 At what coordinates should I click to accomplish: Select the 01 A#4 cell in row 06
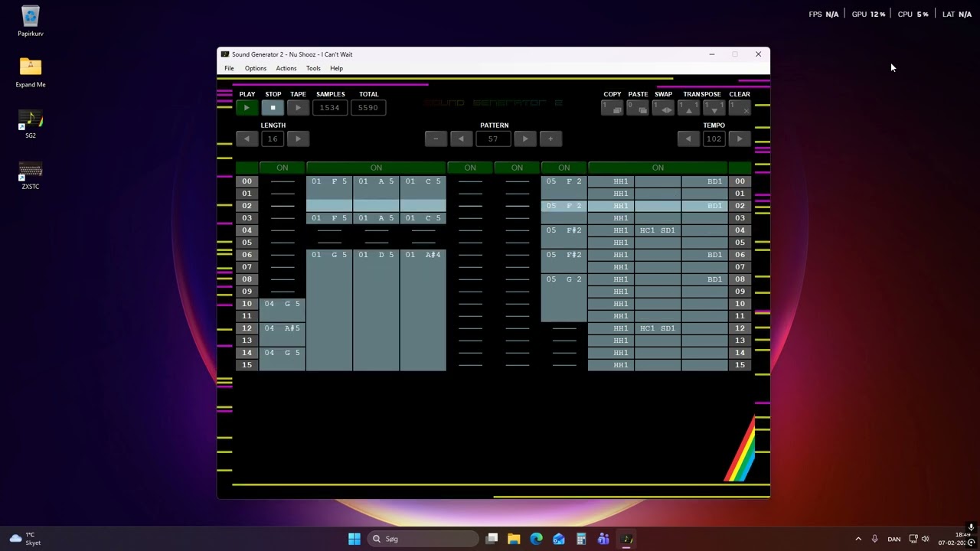423,255
